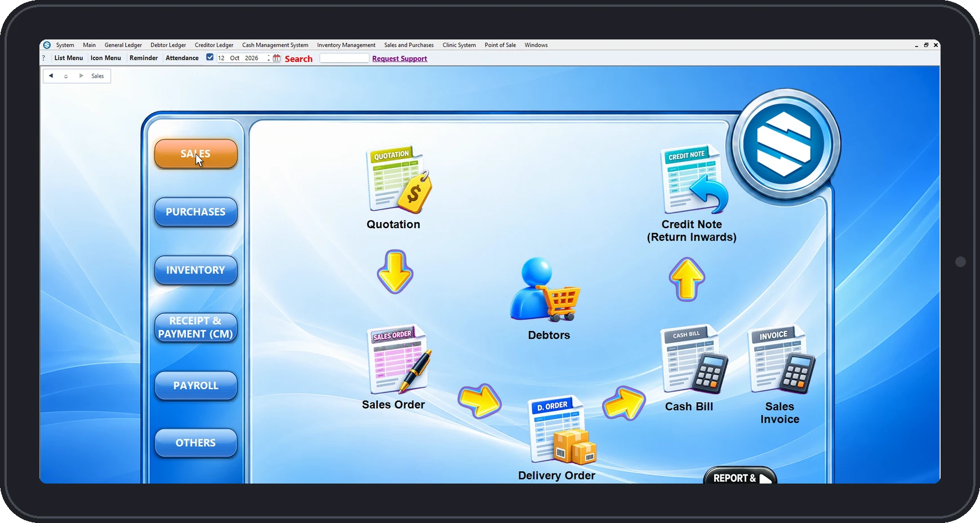Select the PAYROLL sidebar button
The height and width of the screenshot is (523, 980).
click(195, 385)
